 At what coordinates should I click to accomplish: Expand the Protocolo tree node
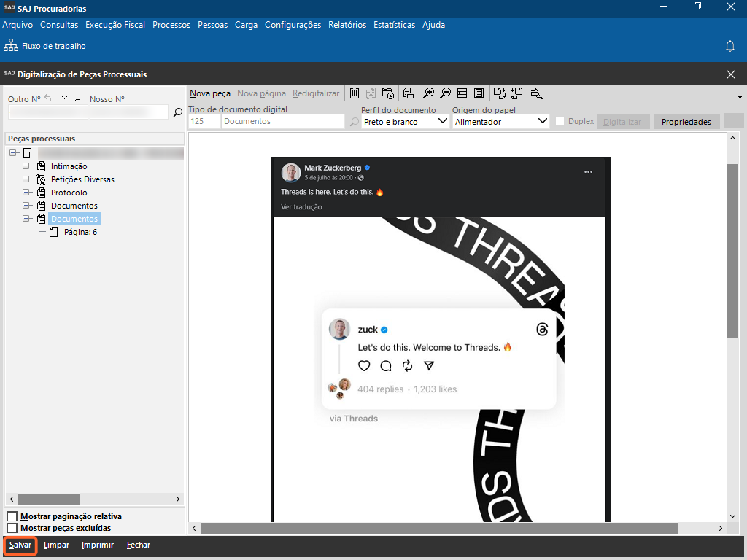26,192
